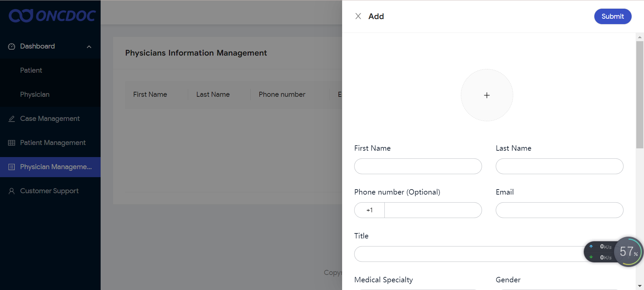Collapse the Dashboard menu chevron
Viewport: 644px width, 290px height.
pos(89,47)
